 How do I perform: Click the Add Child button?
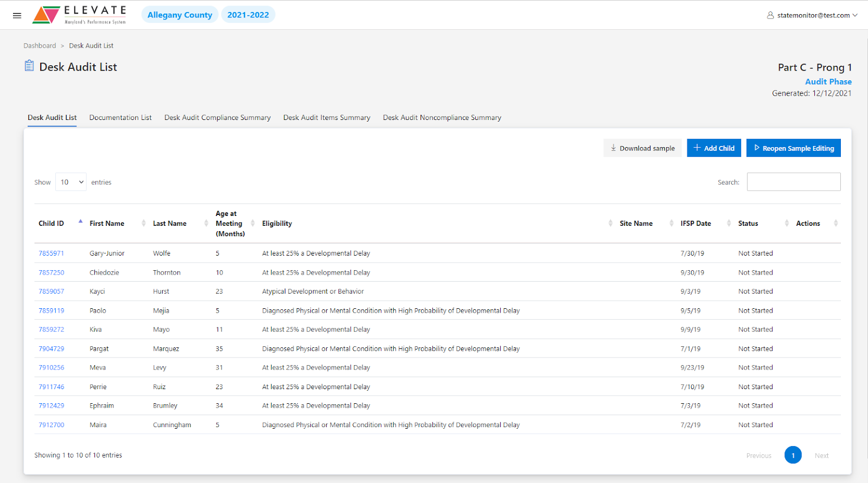click(x=713, y=148)
